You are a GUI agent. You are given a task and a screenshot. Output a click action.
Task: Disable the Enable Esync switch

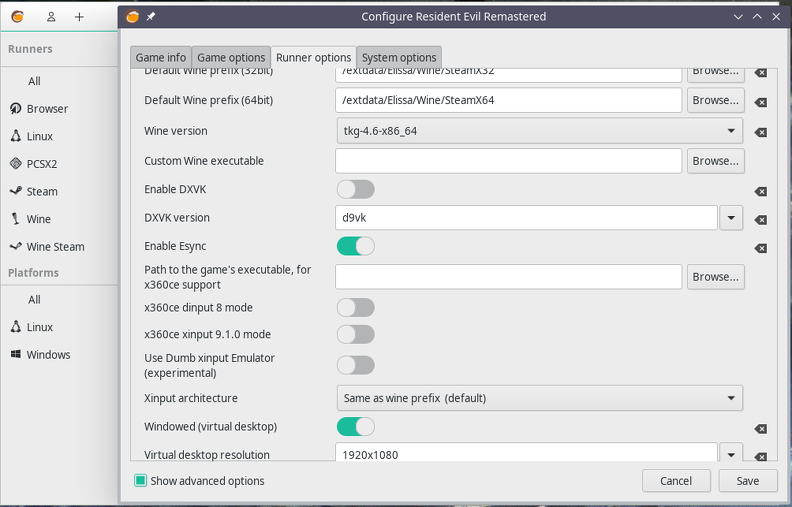pos(356,246)
